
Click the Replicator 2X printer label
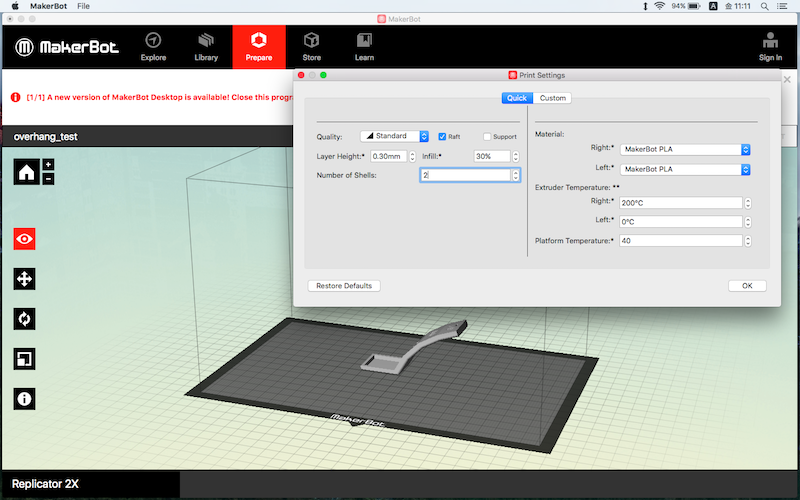(45, 484)
